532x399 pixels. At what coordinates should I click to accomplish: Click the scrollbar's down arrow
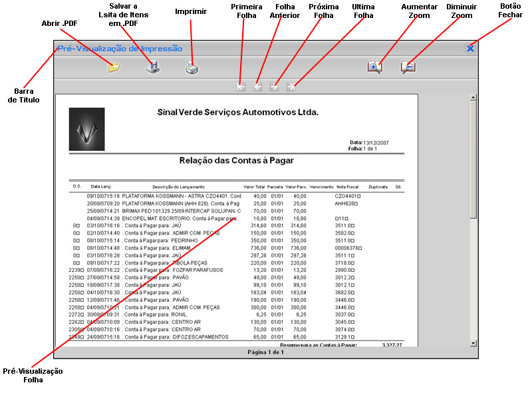click(473, 342)
